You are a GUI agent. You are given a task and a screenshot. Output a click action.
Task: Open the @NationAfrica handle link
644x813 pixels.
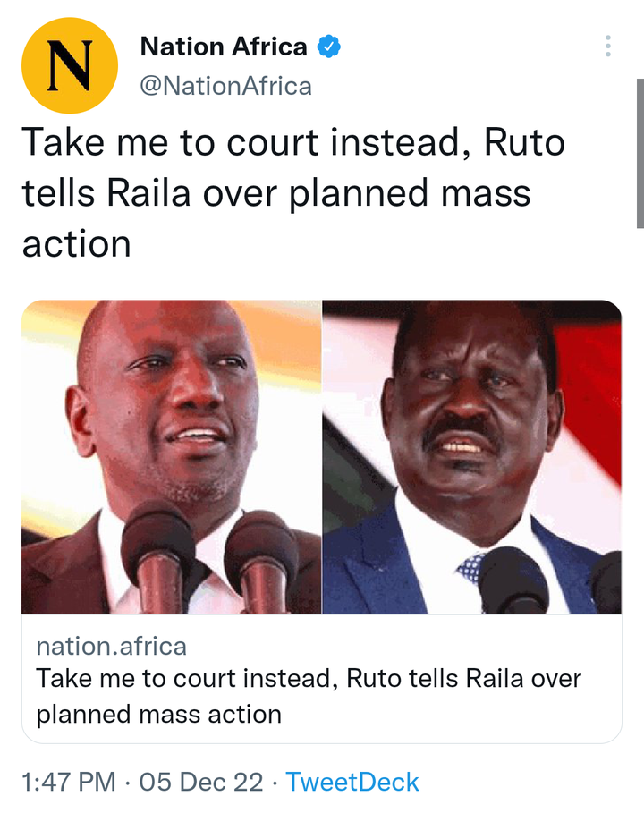[225, 86]
